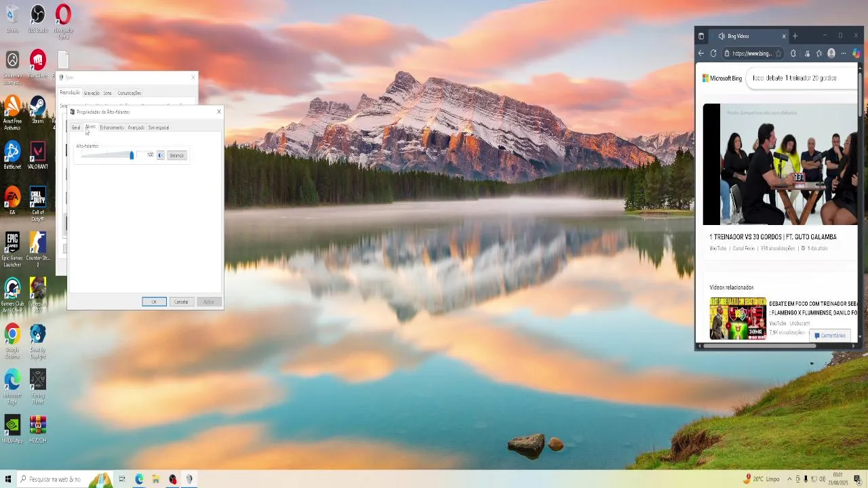The image size is (868, 488).
Task: Click Cancelar in the speaker properties dialog
Action: point(181,302)
